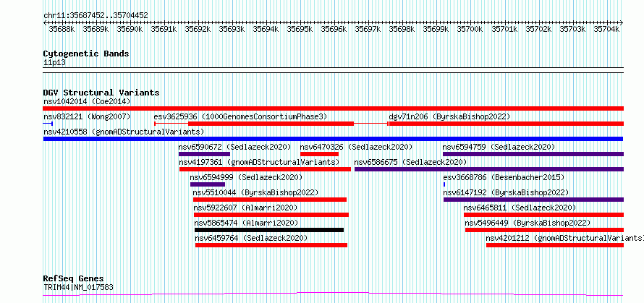Click nsv5510044 (ByrskaBishop2022) label
Image resolution: width=644 pixels, height=303 pixels.
[x=255, y=192]
